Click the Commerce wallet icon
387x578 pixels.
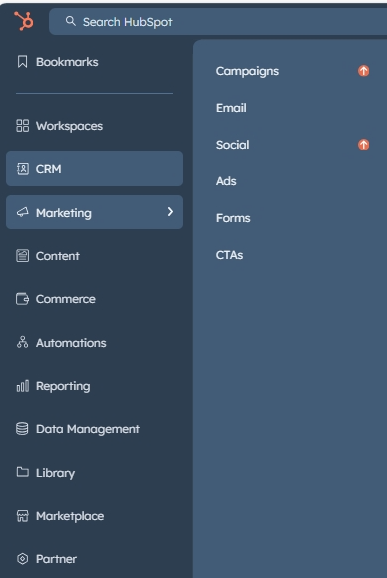(22, 299)
